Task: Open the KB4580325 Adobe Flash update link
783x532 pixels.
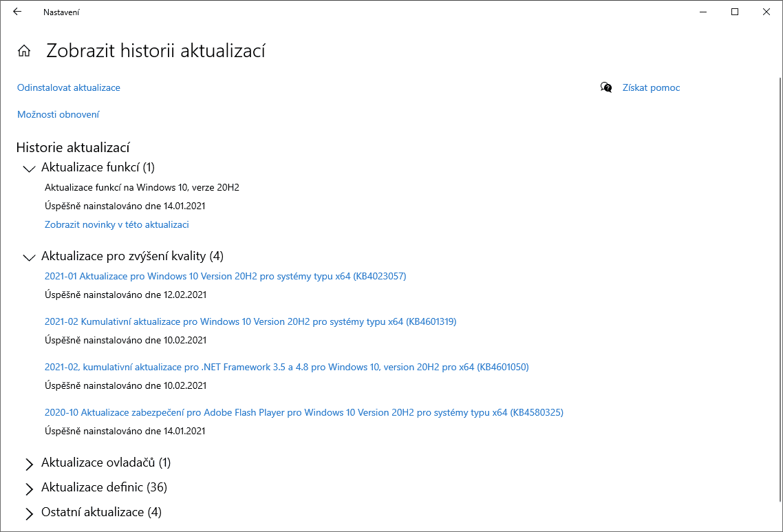Action: click(303, 412)
